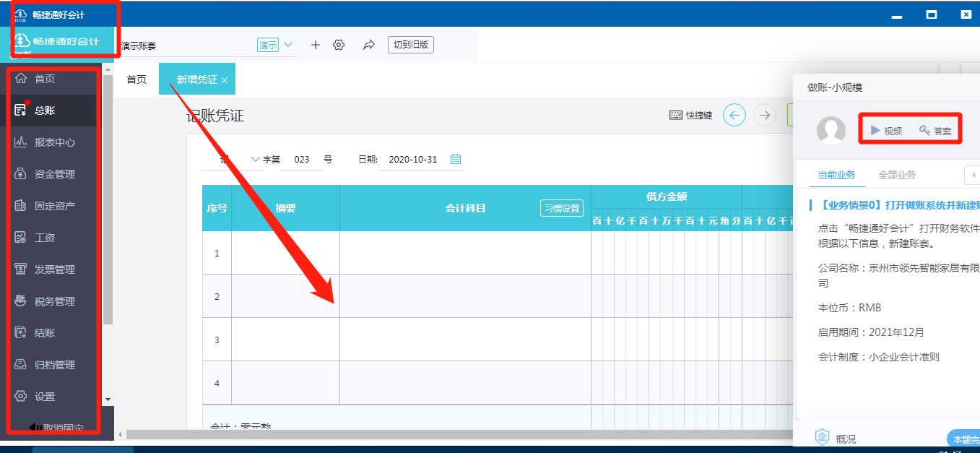
Task: Click the 记账凭证 heading
Action: pos(216,117)
